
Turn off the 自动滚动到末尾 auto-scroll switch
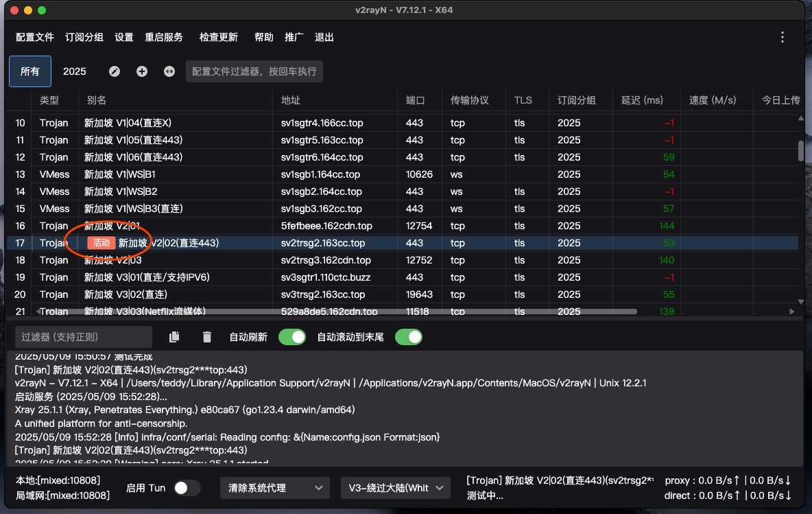[x=409, y=338]
